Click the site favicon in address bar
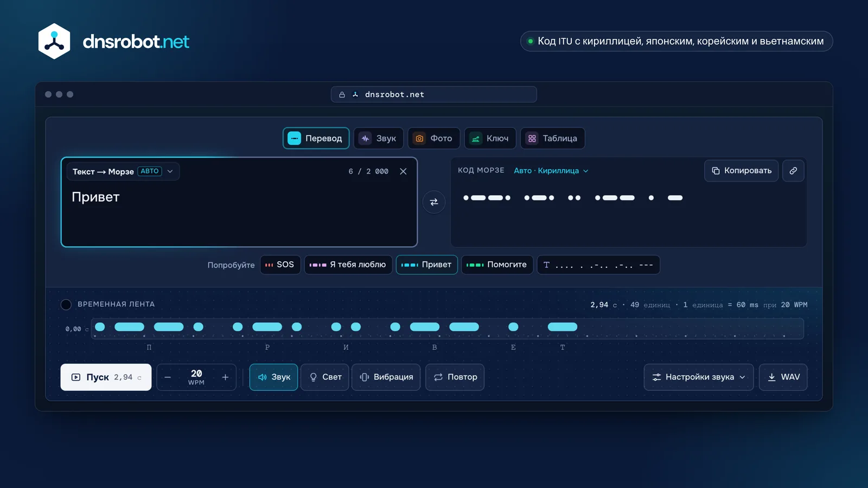The height and width of the screenshot is (488, 868). 355,94
